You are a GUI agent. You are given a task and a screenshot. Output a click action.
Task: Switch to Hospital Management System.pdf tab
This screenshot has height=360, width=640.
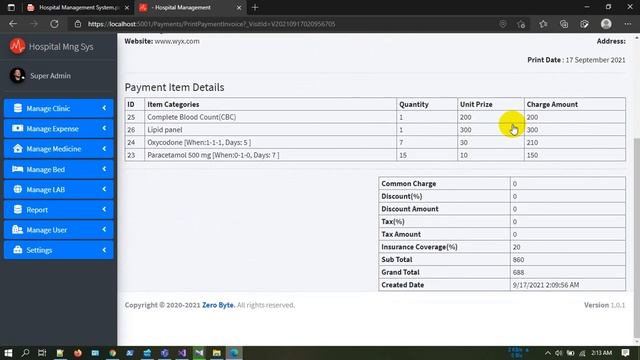coord(78,7)
